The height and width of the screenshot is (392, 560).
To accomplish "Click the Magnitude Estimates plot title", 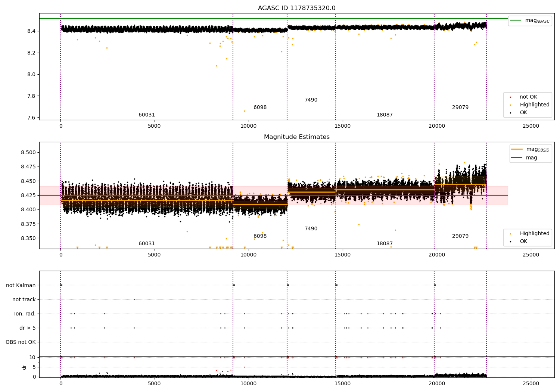I will (297, 137).
